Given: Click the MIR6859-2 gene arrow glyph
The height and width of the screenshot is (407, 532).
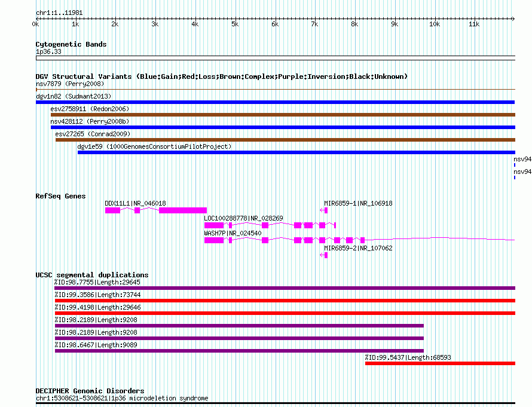Looking at the screenshot, I should pyautogui.click(x=324, y=255).
